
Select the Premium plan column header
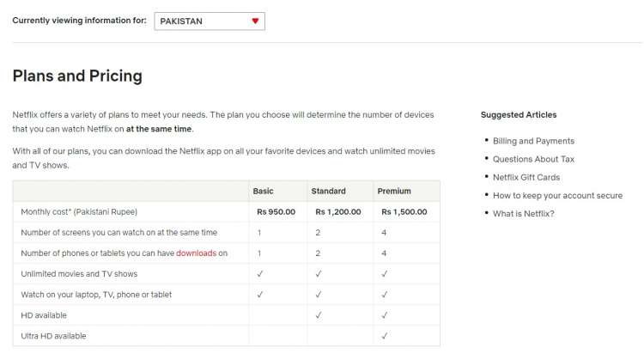394,191
